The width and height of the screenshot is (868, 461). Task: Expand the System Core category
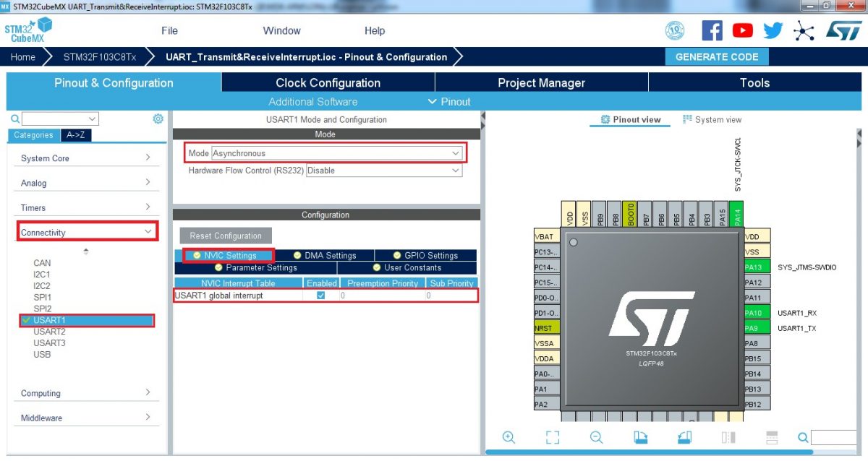tap(86, 158)
